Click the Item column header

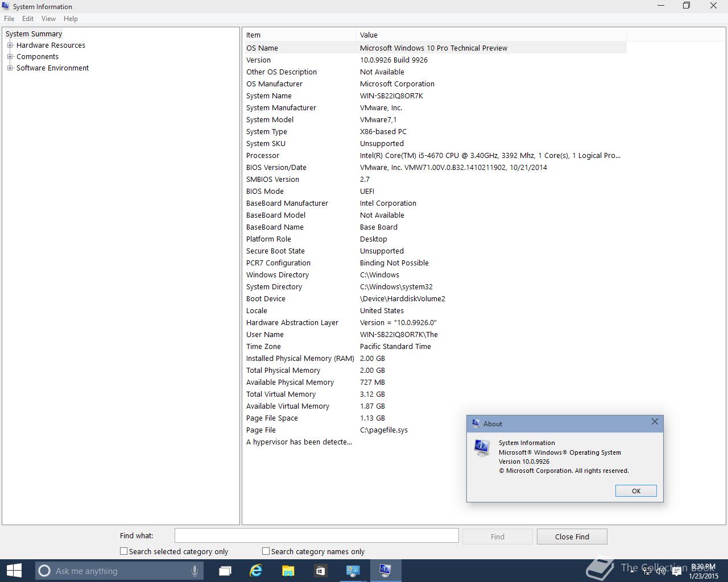pos(300,35)
